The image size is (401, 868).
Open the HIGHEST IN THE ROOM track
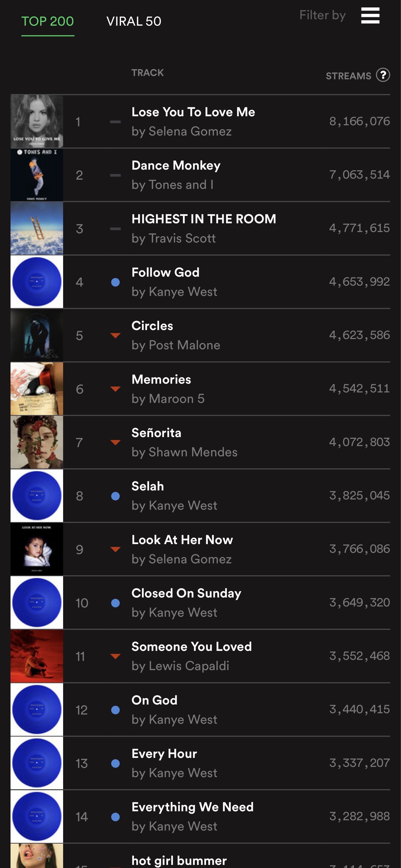click(203, 219)
